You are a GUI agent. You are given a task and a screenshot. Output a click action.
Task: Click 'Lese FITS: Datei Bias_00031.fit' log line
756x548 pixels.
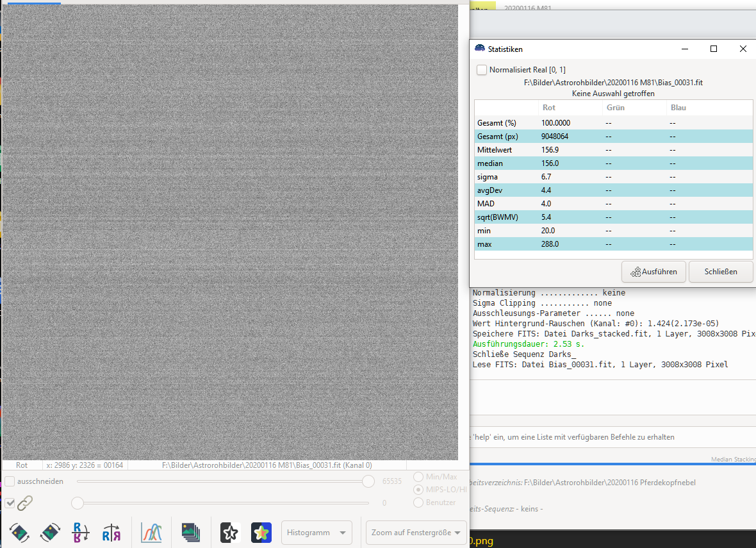pos(600,365)
